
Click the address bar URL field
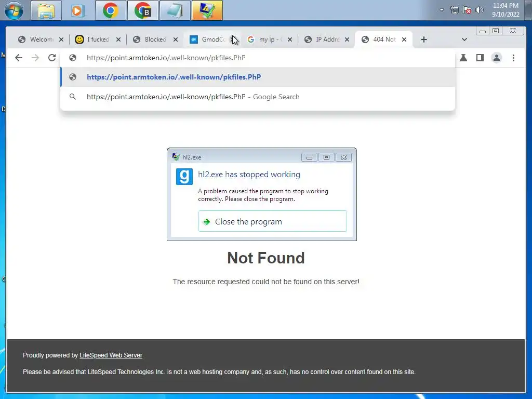coord(258,58)
